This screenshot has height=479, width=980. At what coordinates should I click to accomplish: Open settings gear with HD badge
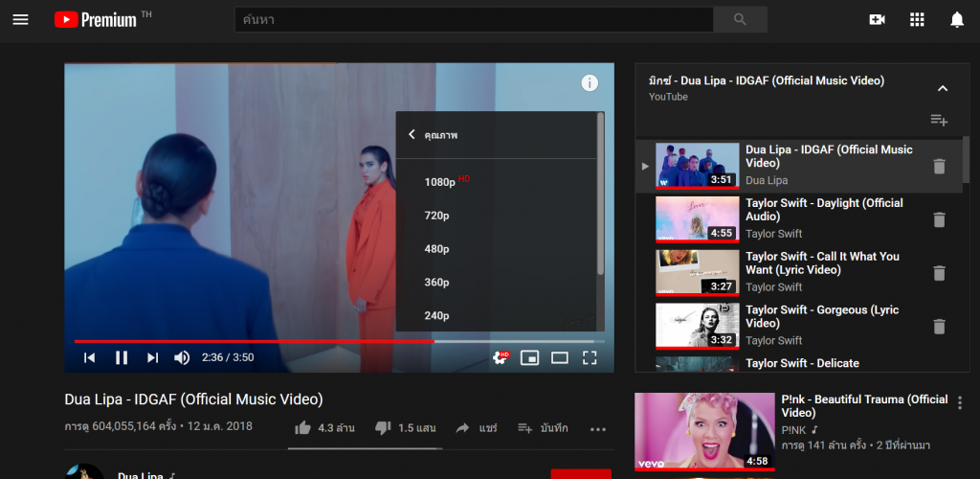point(501,357)
